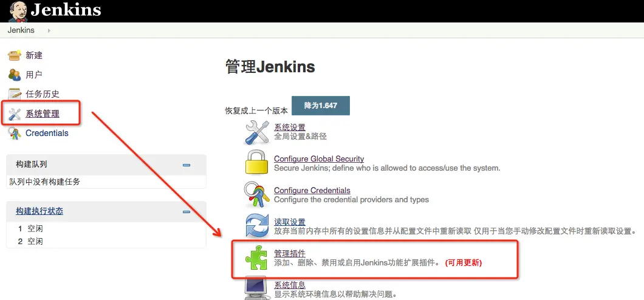The width and height of the screenshot is (644, 300).
Task: Open the 构建执行状态 link
Action: tap(39, 211)
